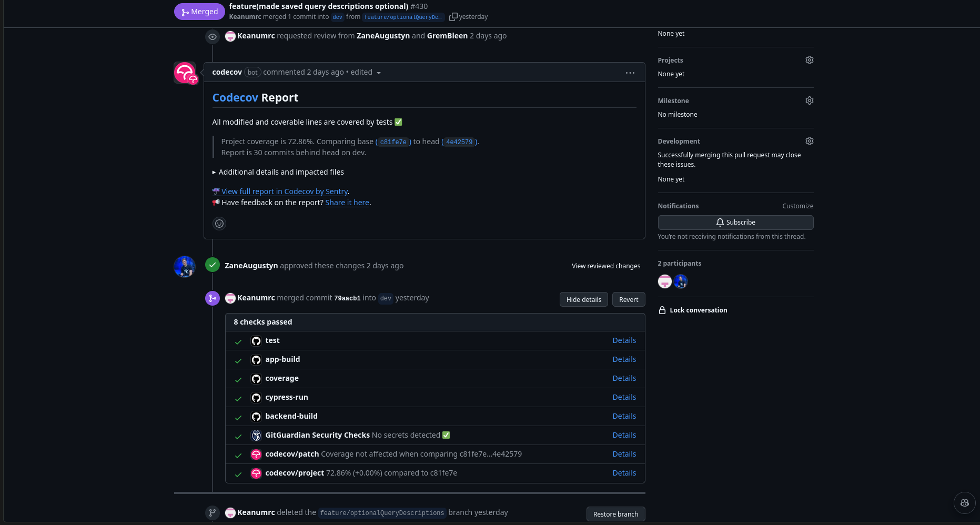
Task: Click the GitHub icon beside backend-build check
Action: tap(256, 417)
